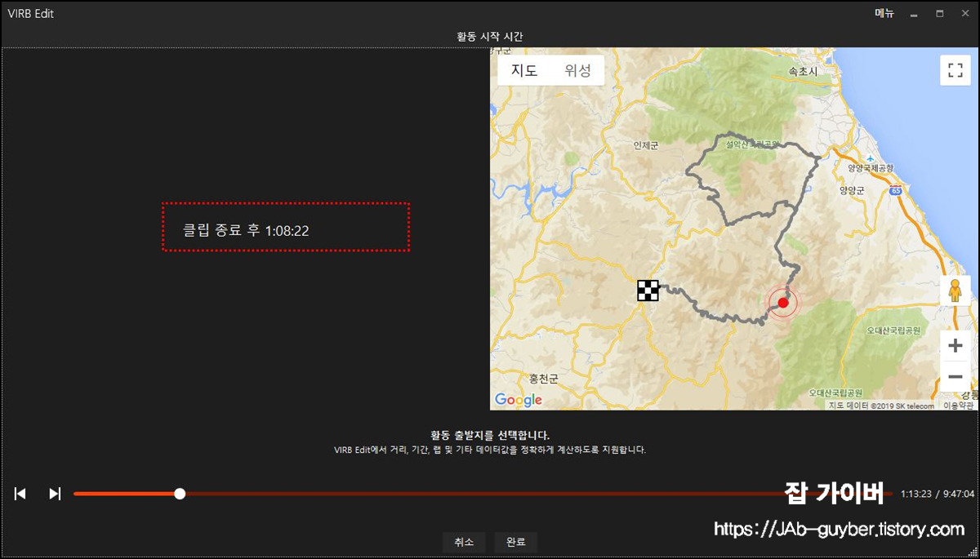Click the 홍천군 label on map
Screen dimensions: 980x559
(x=543, y=379)
